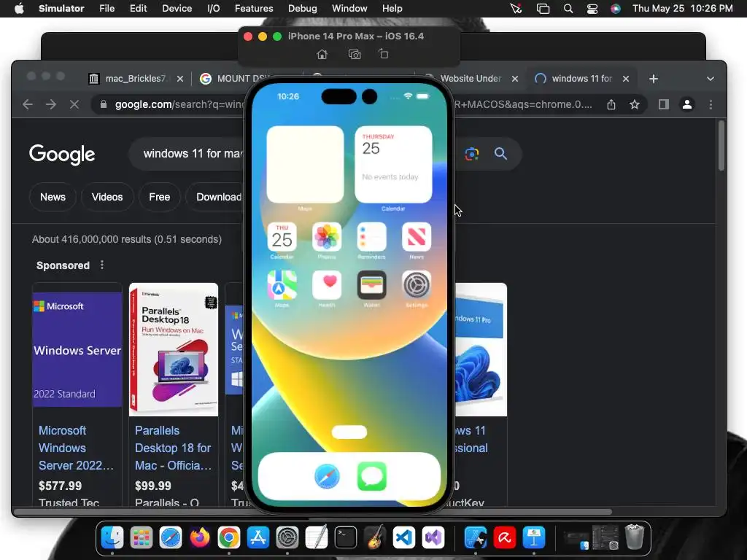Filter results by News

click(x=53, y=197)
